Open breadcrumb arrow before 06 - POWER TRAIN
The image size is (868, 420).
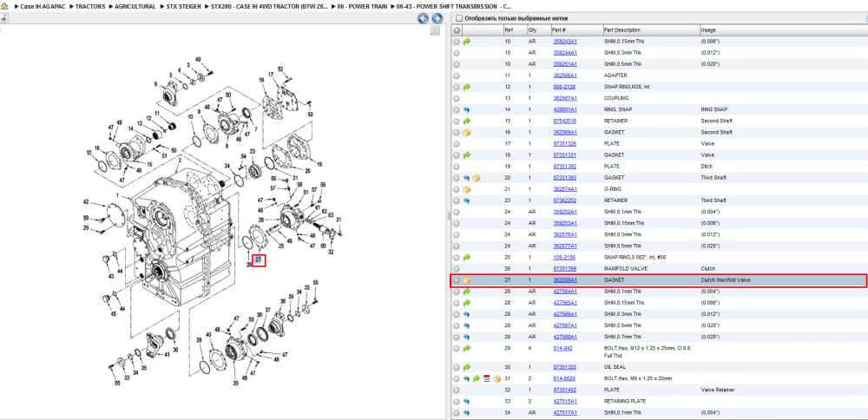[x=334, y=7]
